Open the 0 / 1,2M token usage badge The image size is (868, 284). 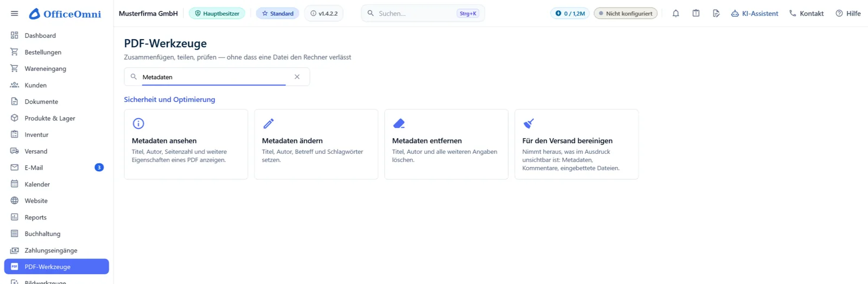point(570,14)
